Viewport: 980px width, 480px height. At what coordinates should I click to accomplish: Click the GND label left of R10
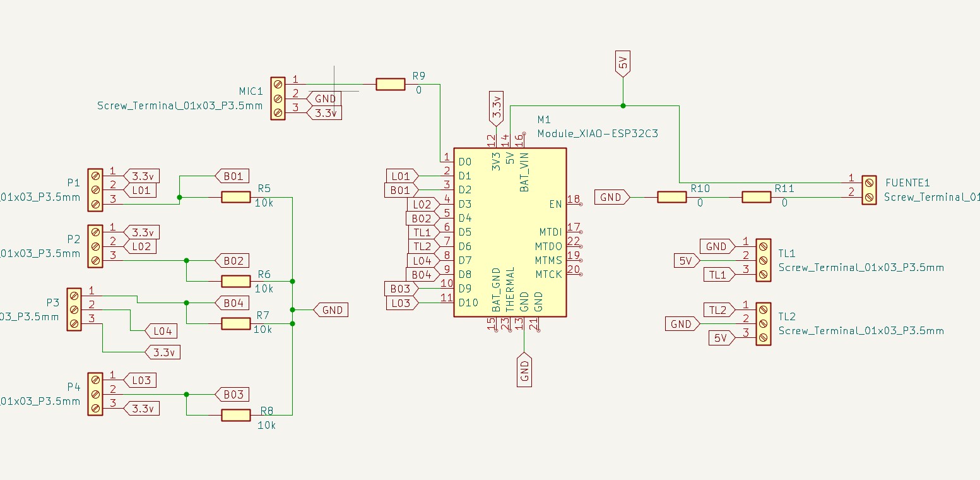click(612, 197)
